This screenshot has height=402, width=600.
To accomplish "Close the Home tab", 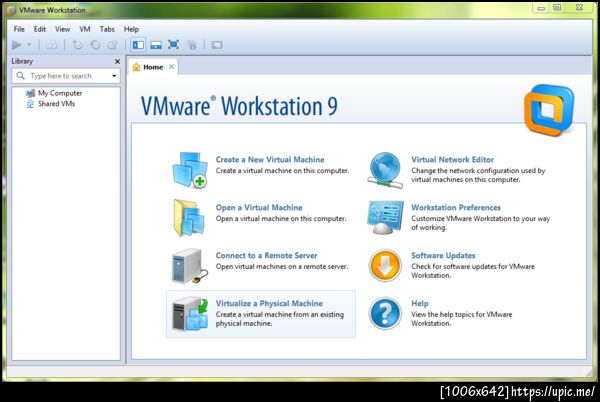I will coord(171,67).
